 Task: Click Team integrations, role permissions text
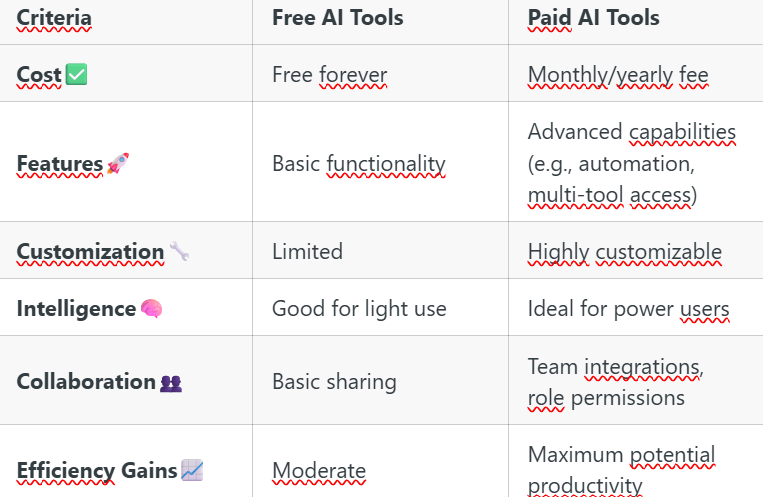(616, 383)
